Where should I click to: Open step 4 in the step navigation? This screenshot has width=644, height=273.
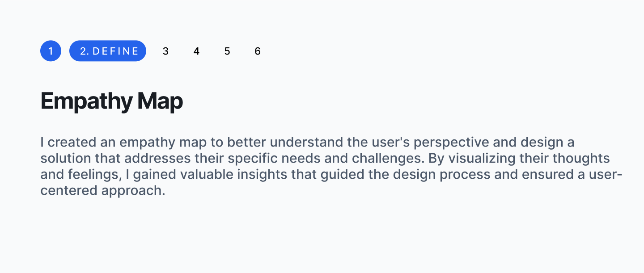(196, 51)
